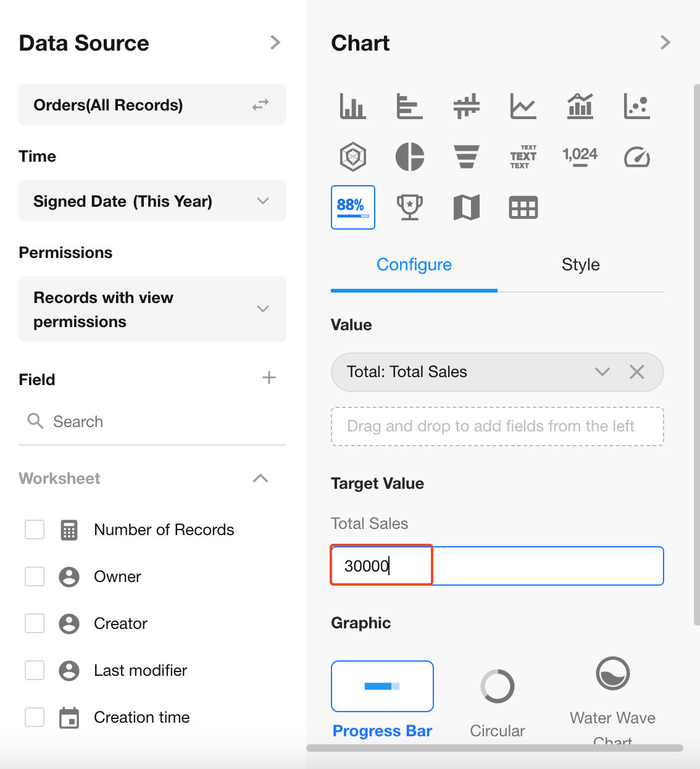Viewport: 700px width, 769px height.
Task: Select the gauge chart icon
Action: coord(637,157)
